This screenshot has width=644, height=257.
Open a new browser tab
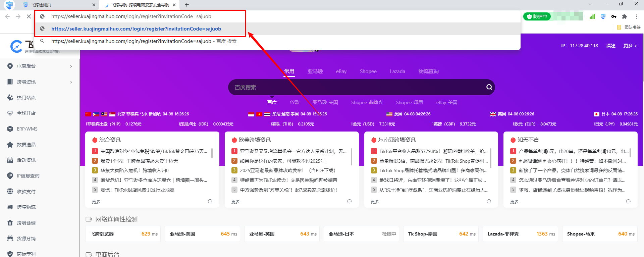coord(187,5)
